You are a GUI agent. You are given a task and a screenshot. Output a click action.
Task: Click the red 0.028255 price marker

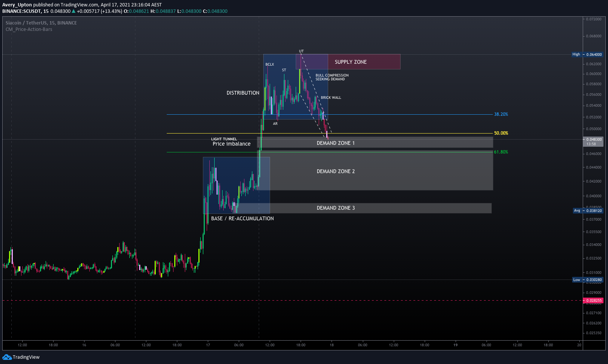pyautogui.click(x=593, y=301)
